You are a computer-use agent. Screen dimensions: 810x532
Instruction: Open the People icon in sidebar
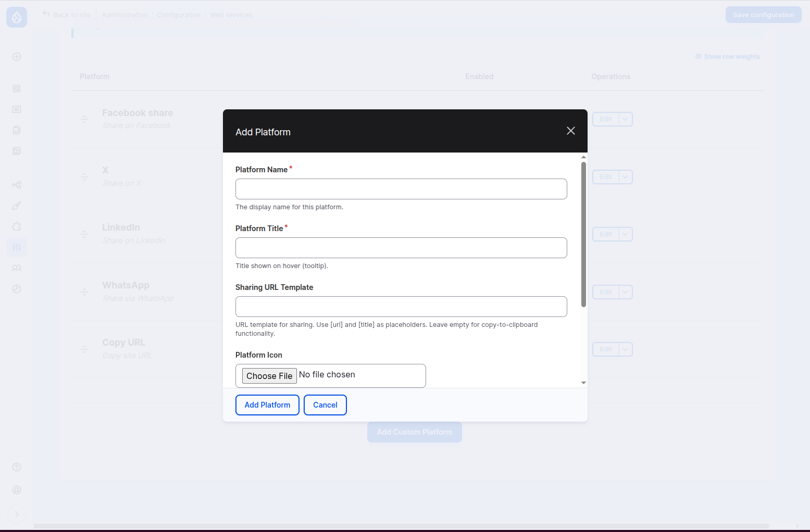tap(17, 268)
